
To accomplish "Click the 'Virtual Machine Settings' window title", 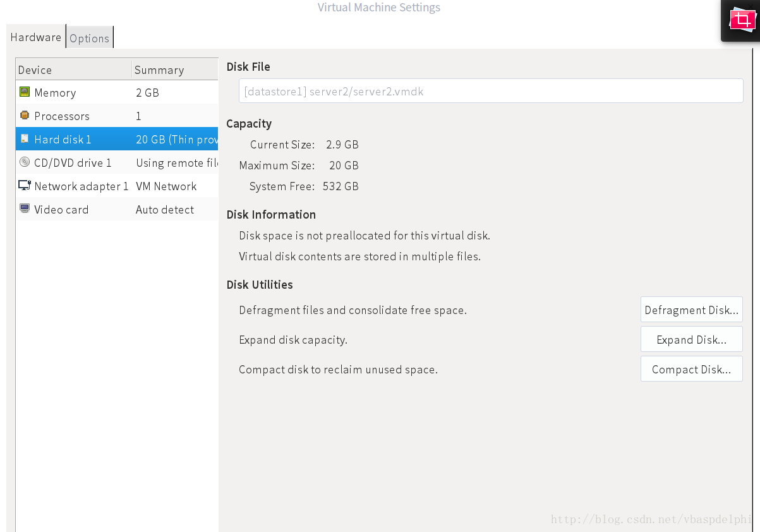I will tap(379, 8).
